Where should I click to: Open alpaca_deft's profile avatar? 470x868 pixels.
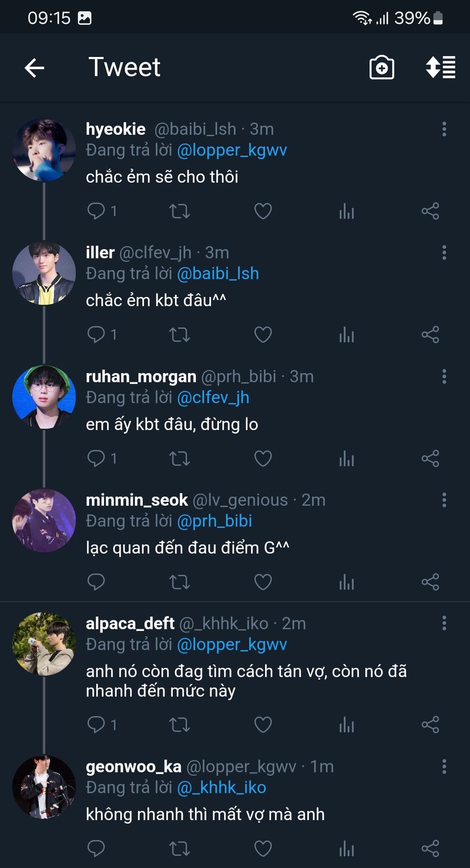pos(44,644)
